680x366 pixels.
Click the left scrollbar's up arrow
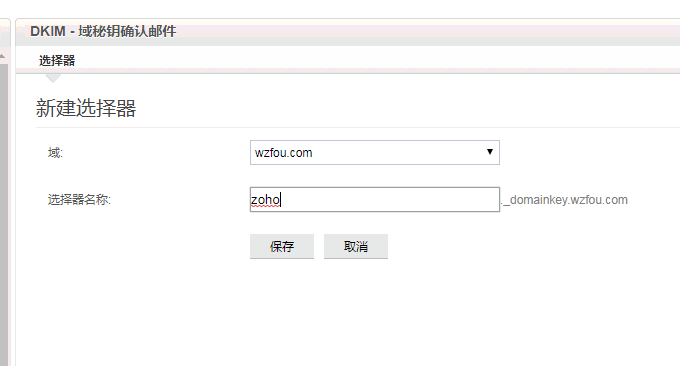pyautogui.click(x=3, y=56)
